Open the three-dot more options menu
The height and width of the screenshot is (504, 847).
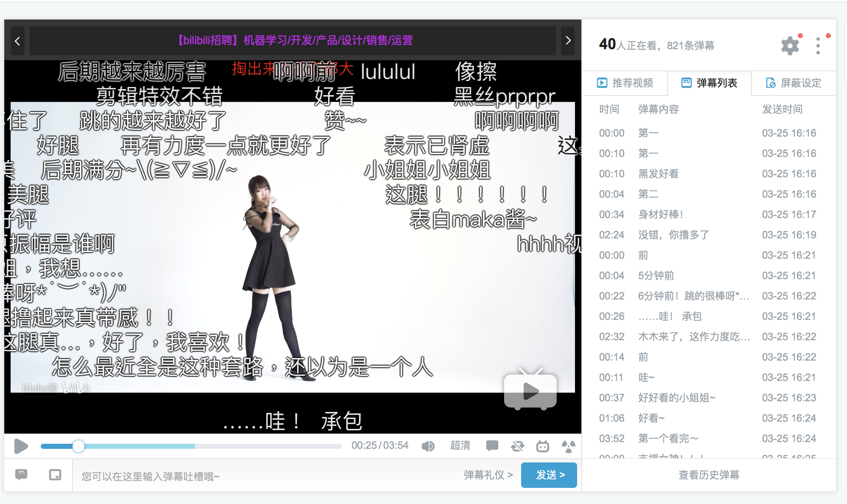[x=818, y=45]
